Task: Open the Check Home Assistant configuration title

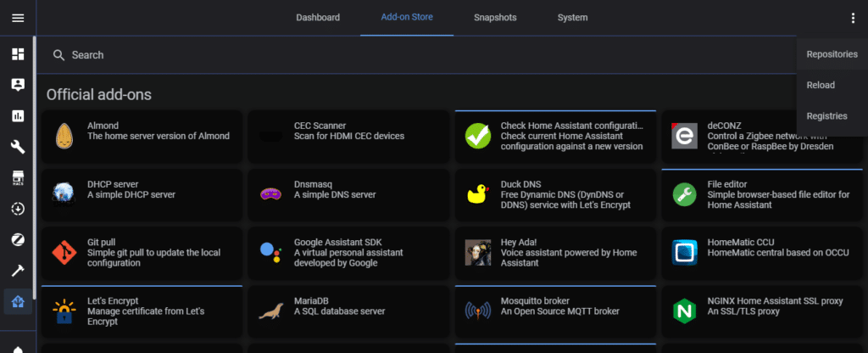Action: 572,126
